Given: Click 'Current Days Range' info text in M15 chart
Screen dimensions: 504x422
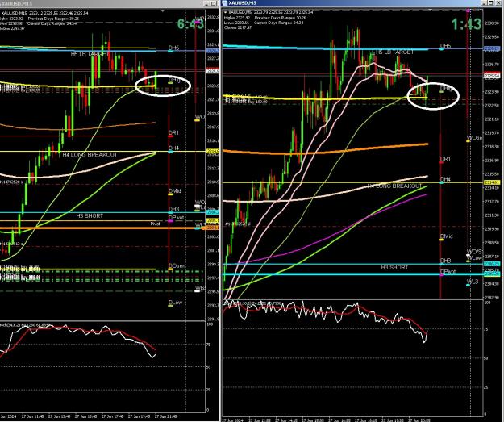Looking at the screenshot, I should pyautogui.click(x=52, y=23).
